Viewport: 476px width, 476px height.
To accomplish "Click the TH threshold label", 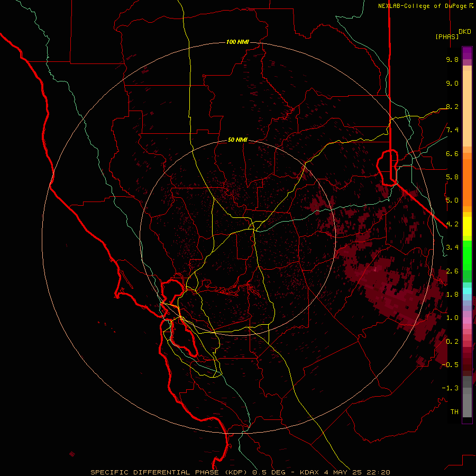I will 454,411.
